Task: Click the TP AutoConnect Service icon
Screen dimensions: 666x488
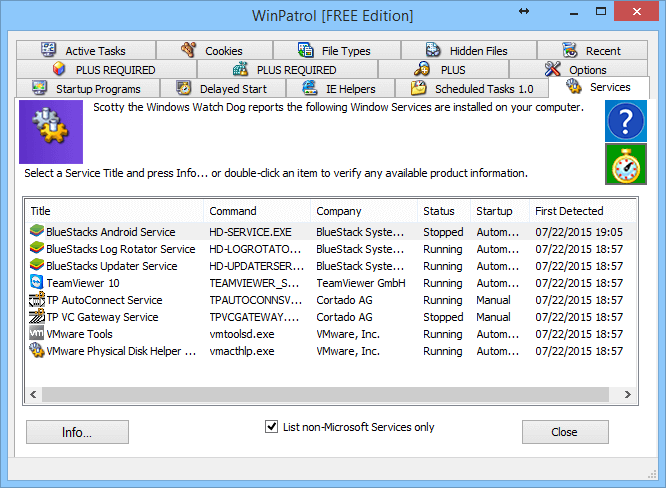Action: tap(37, 300)
